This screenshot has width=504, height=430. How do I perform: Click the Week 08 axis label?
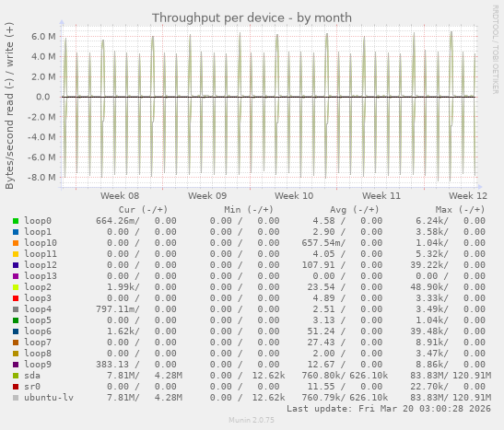[120, 196]
